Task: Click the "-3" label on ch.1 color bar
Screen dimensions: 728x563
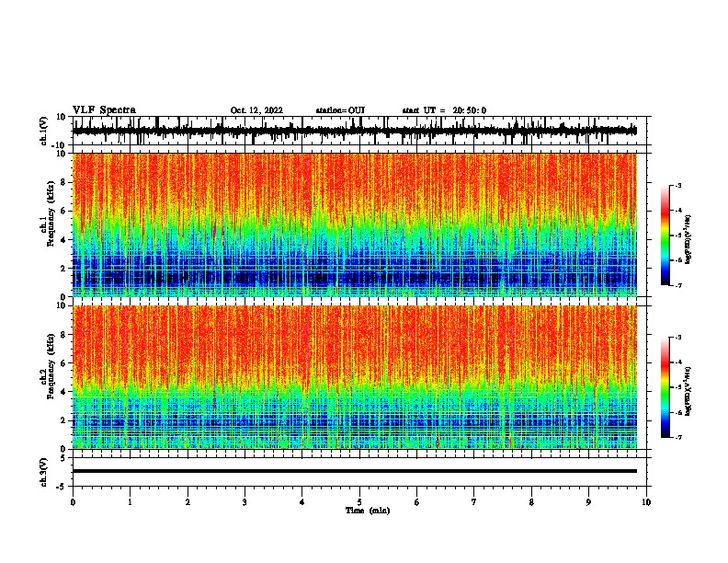Action: [x=677, y=185]
